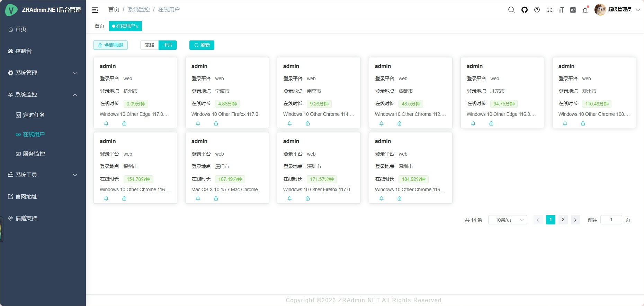Switch to 卡片 card view
The height and width of the screenshot is (306, 644).
coord(168,45)
